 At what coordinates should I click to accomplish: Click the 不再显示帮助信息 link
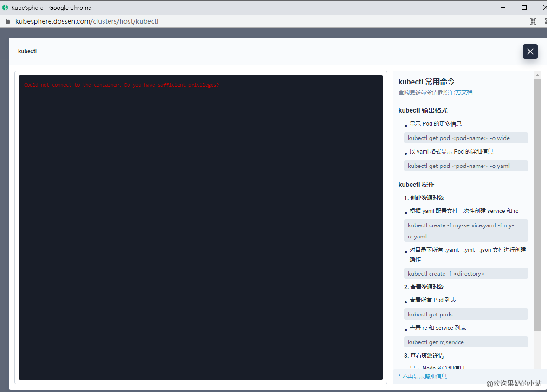[x=424, y=376]
